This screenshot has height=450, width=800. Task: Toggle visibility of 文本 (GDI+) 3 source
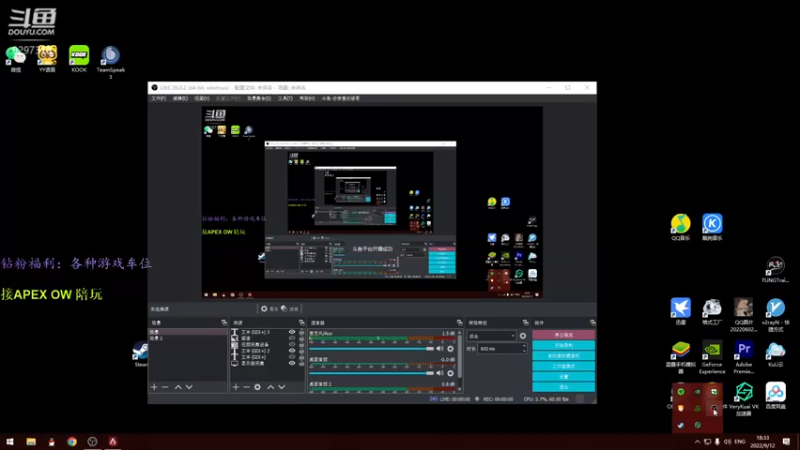click(x=292, y=332)
